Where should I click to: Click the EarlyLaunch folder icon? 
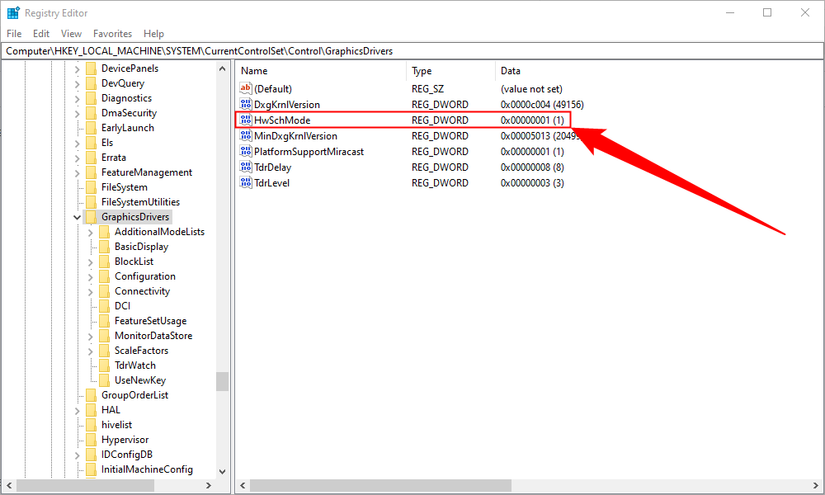coord(91,128)
